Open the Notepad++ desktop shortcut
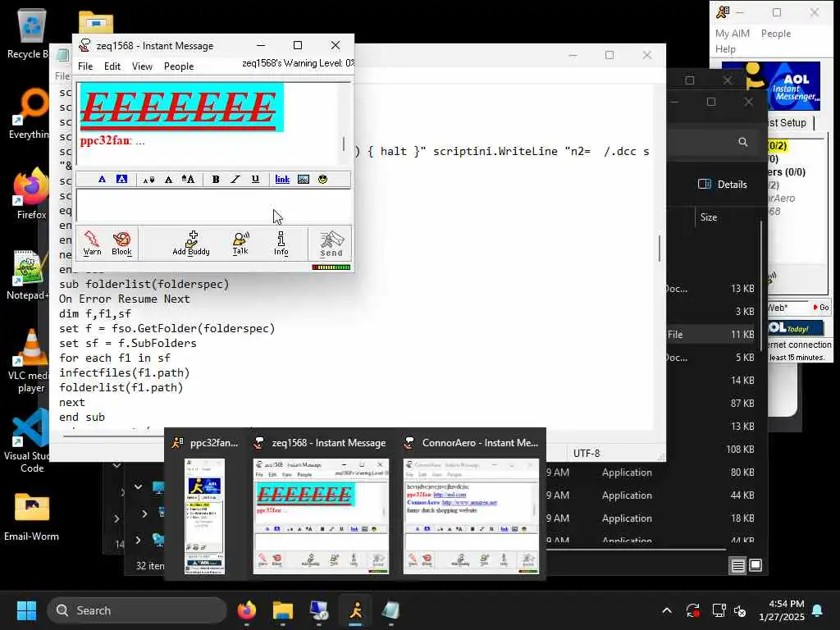Viewport: 840px width, 630px height. click(x=28, y=274)
